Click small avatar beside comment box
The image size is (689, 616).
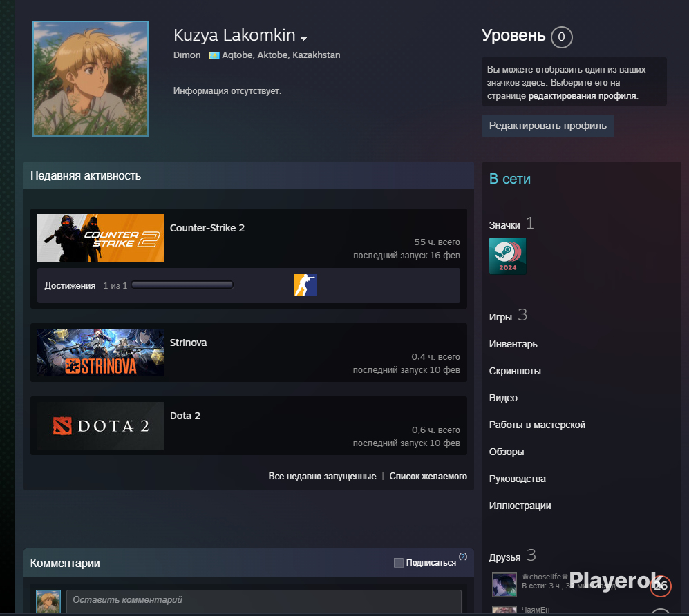tap(48, 602)
